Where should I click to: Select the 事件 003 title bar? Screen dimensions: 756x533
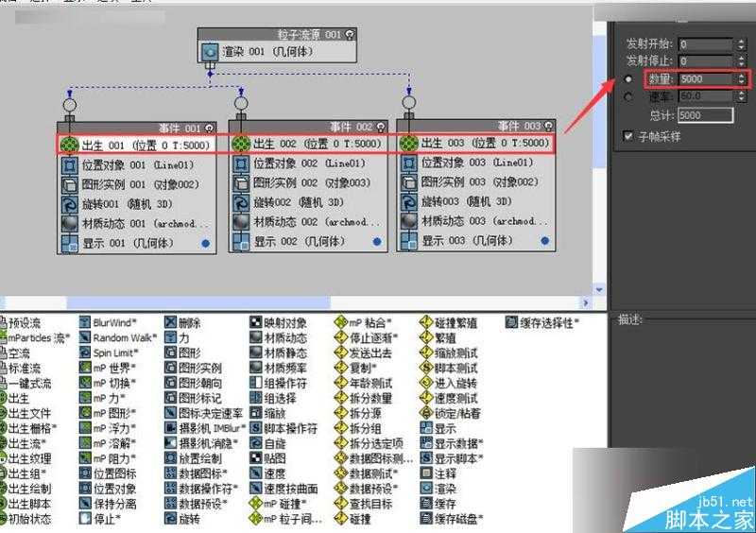(x=476, y=126)
